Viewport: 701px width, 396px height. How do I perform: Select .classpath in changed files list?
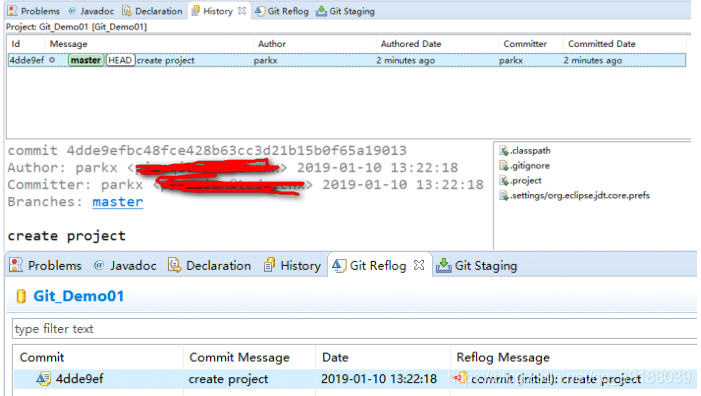click(531, 151)
